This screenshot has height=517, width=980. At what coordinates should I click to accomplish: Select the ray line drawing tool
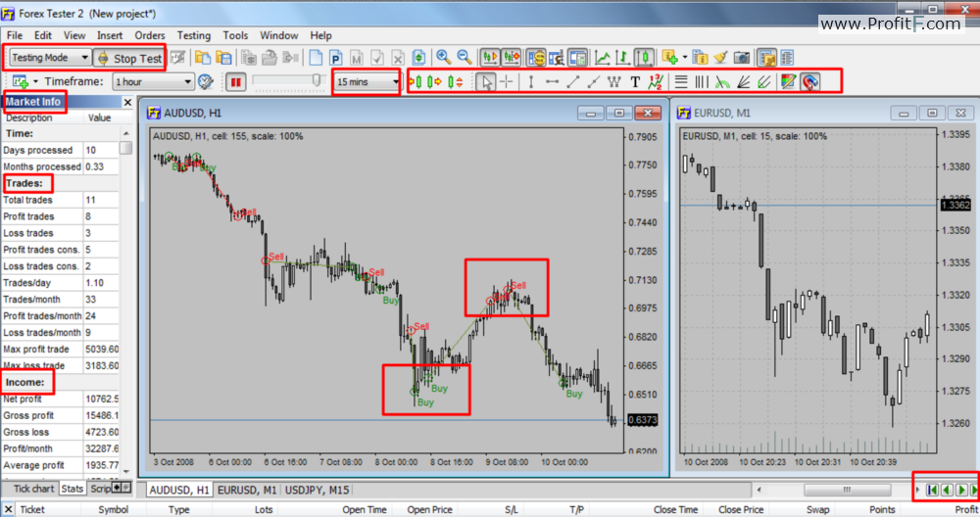coord(594,82)
